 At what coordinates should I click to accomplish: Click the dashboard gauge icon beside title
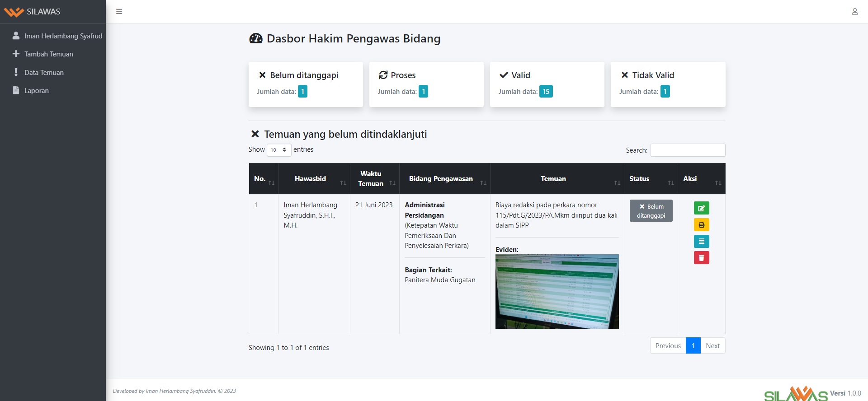(x=256, y=39)
